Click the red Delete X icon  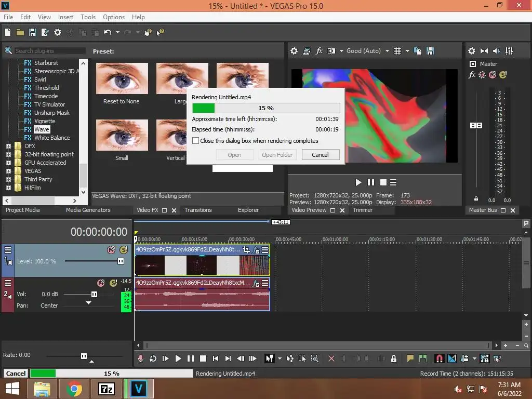331,358
